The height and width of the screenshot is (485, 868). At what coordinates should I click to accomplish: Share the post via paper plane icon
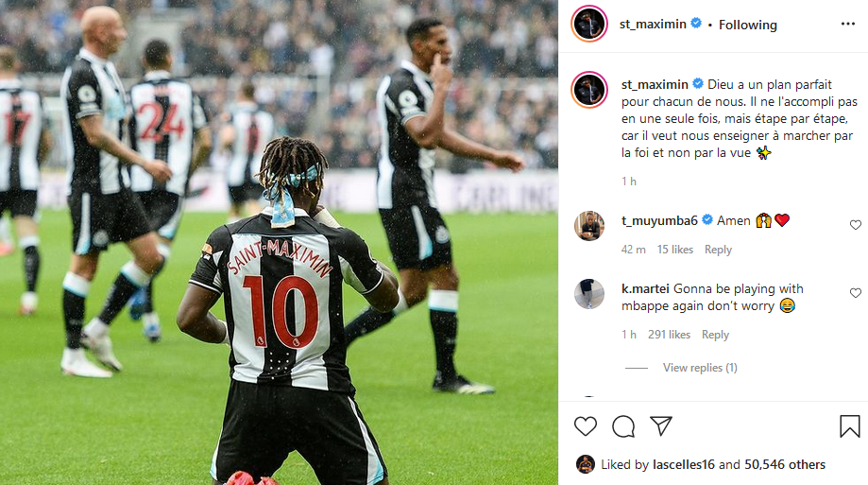coord(661,425)
